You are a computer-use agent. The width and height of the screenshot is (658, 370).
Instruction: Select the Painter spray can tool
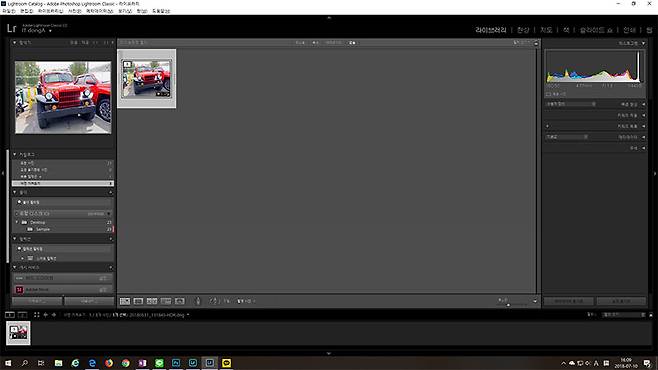(198, 301)
